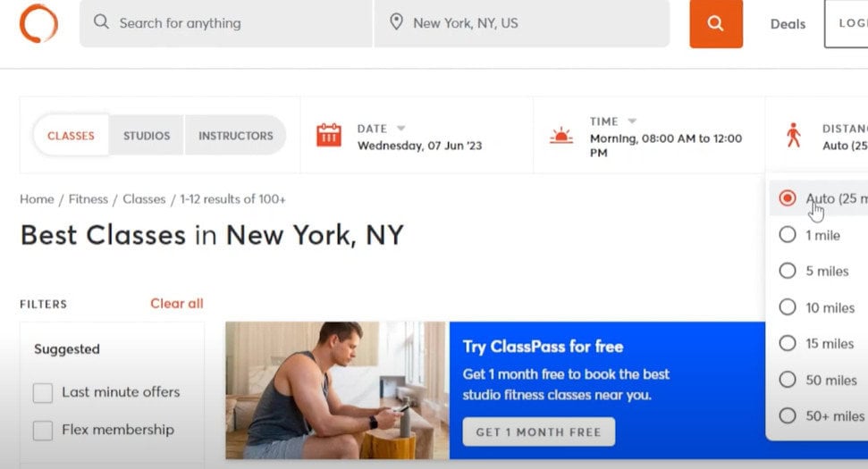This screenshot has height=469, width=868.
Task: Click the sunrise time icon
Action: pos(560,136)
